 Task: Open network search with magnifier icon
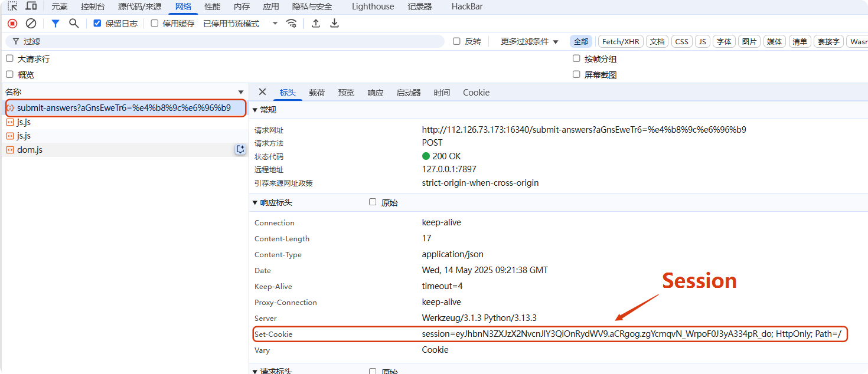[74, 24]
